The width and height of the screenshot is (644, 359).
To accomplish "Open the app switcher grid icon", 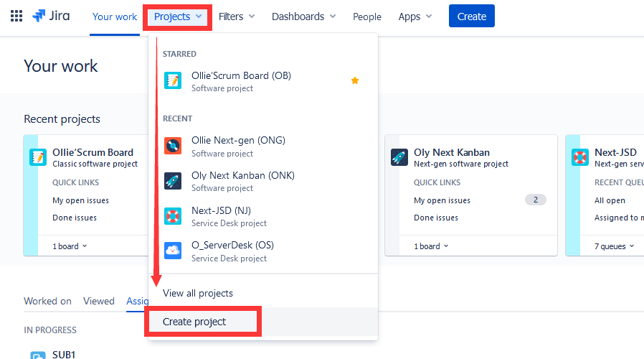I will [x=16, y=16].
